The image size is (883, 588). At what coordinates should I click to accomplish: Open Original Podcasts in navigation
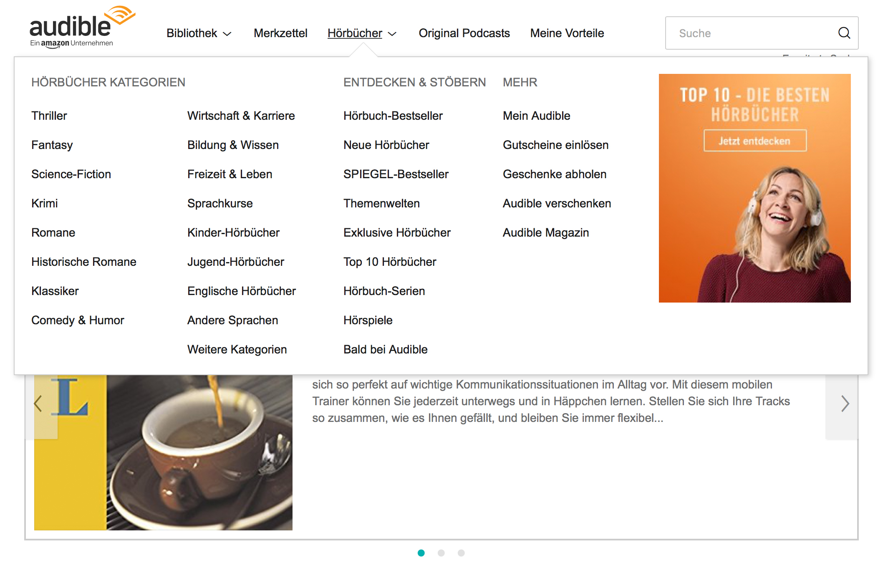coord(464,33)
